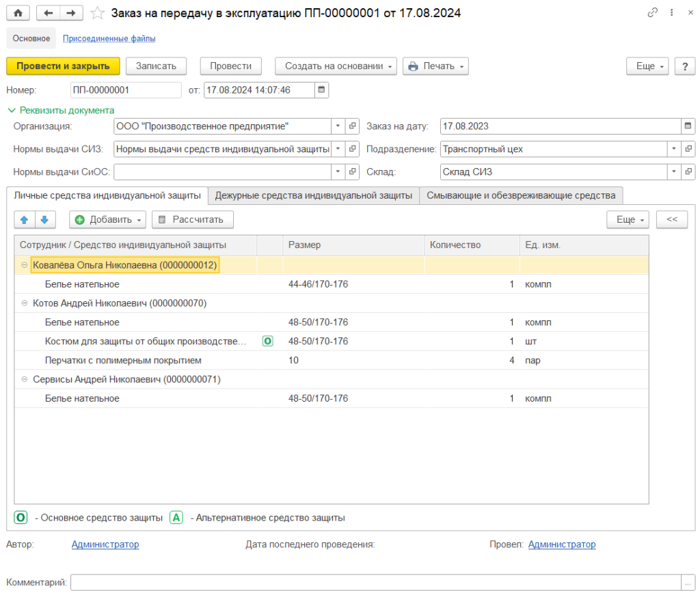
Task: Switch to Дежурные средства индивидуальной защиты tab
Action: pos(313,195)
